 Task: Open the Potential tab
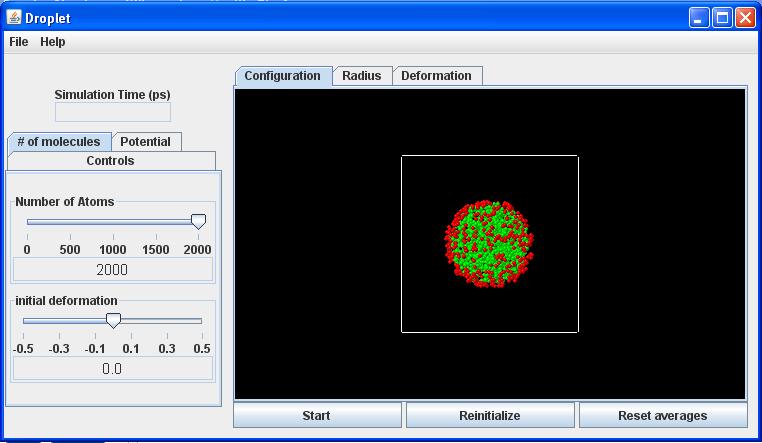click(x=145, y=142)
